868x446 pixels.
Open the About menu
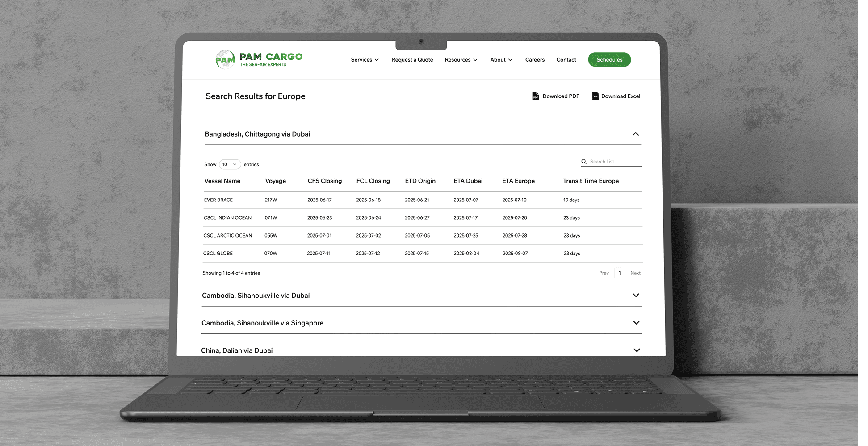coord(501,60)
